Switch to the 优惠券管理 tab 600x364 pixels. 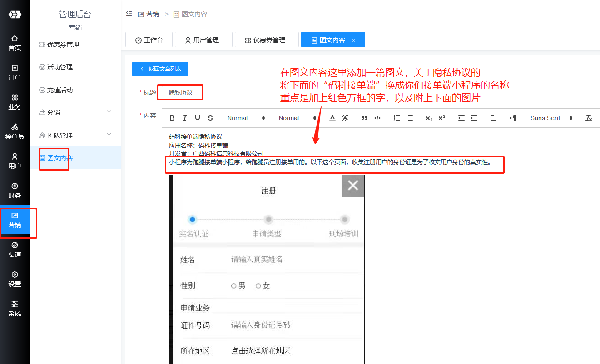coord(267,40)
